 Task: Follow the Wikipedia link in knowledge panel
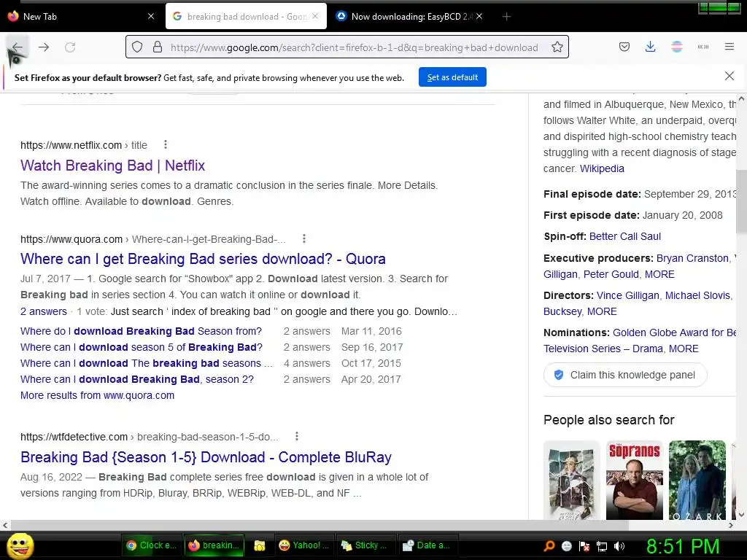point(602,168)
